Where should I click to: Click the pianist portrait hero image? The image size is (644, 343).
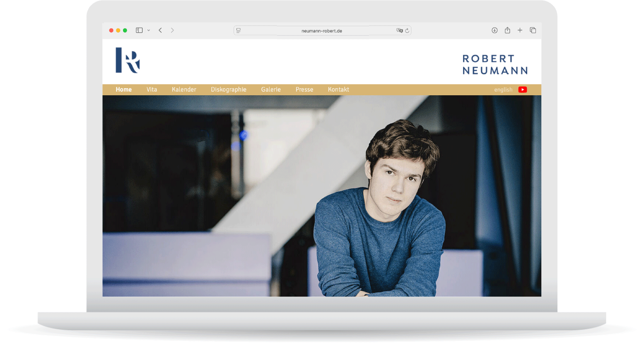(321, 196)
